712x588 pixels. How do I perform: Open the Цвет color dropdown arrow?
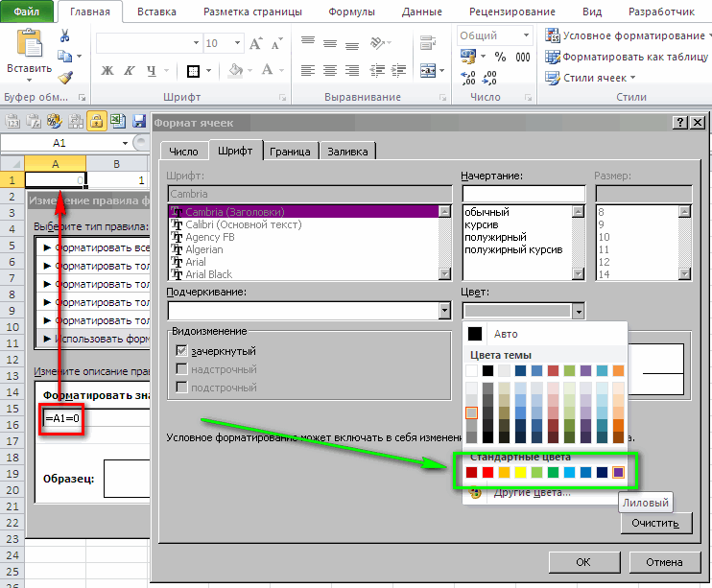578,311
